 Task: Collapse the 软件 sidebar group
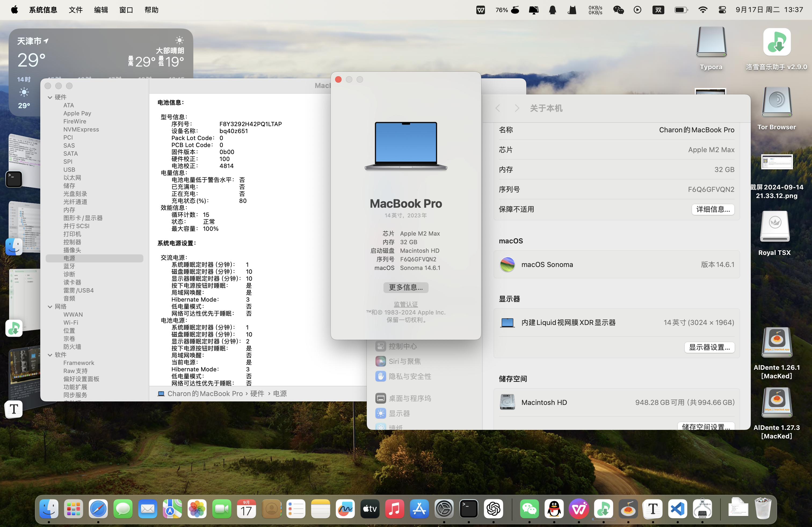[50, 355]
